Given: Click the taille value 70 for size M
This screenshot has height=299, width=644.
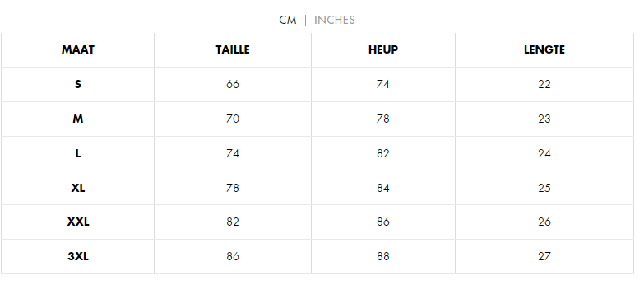Looking at the screenshot, I should tap(233, 119).
